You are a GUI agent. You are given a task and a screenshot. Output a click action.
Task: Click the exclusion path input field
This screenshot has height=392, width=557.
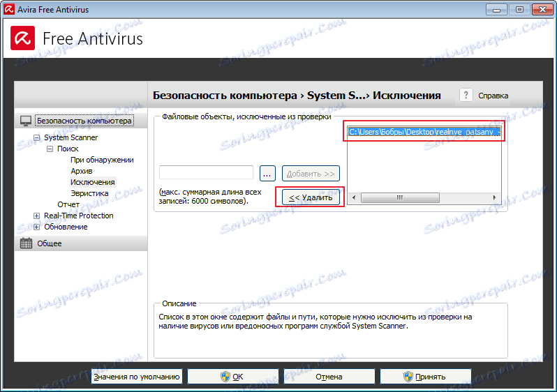[206, 173]
